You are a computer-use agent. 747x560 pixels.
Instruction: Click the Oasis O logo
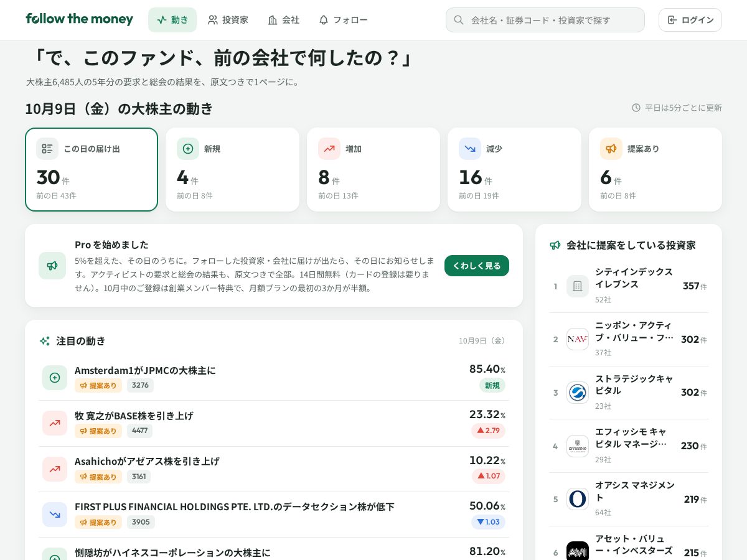(x=578, y=499)
